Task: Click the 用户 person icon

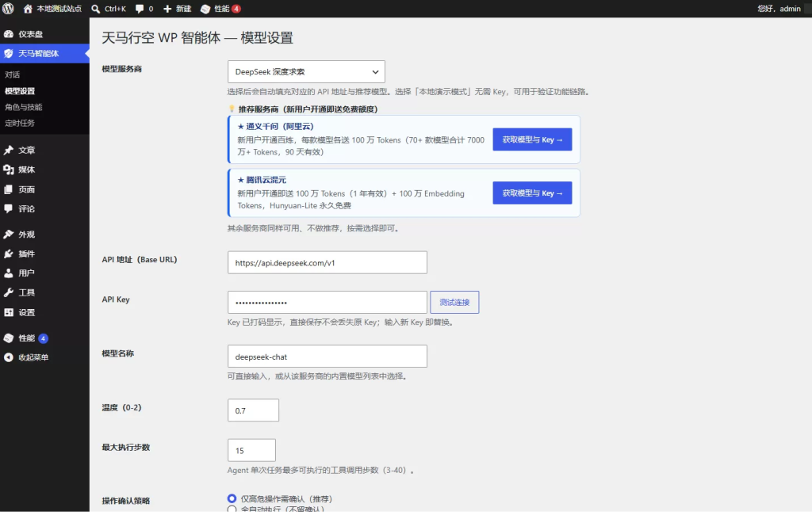Action: 8,273
